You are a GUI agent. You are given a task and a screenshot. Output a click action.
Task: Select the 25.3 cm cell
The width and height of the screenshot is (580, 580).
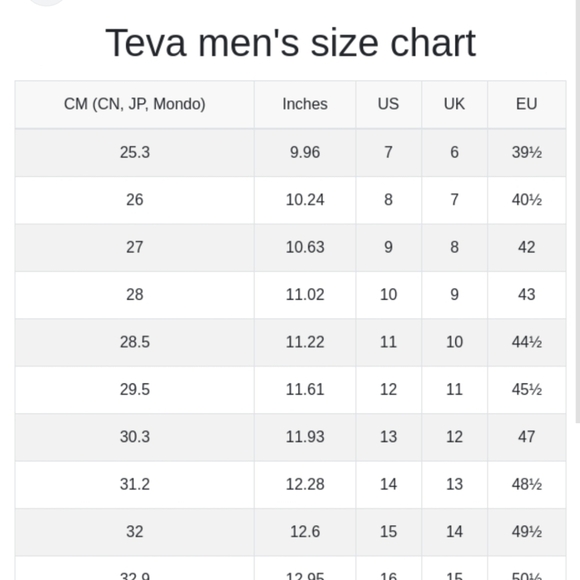(x=135, y=152)
